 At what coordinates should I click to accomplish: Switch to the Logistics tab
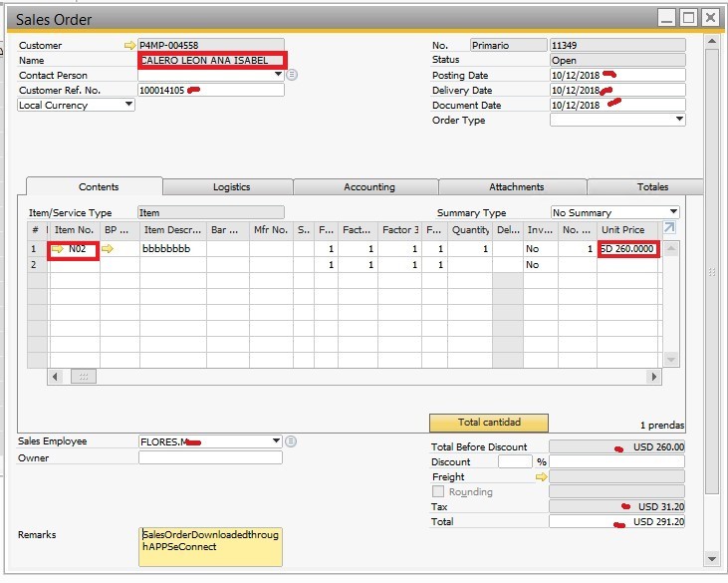coord(231,187)
